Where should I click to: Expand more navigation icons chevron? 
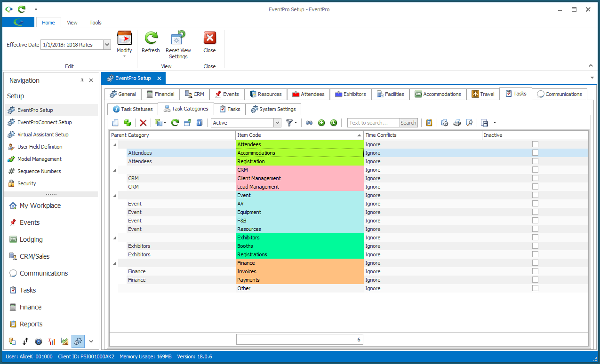(x=91, y=341)
